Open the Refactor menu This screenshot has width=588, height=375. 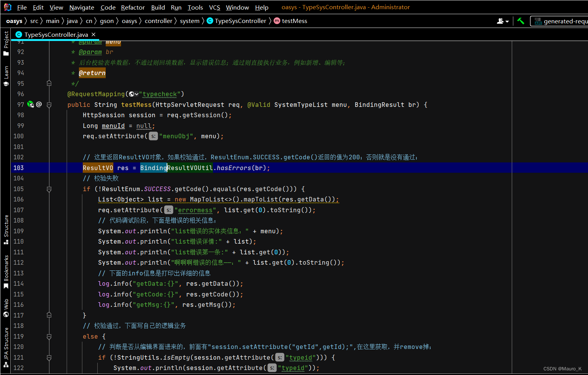[x=133, y=7]
